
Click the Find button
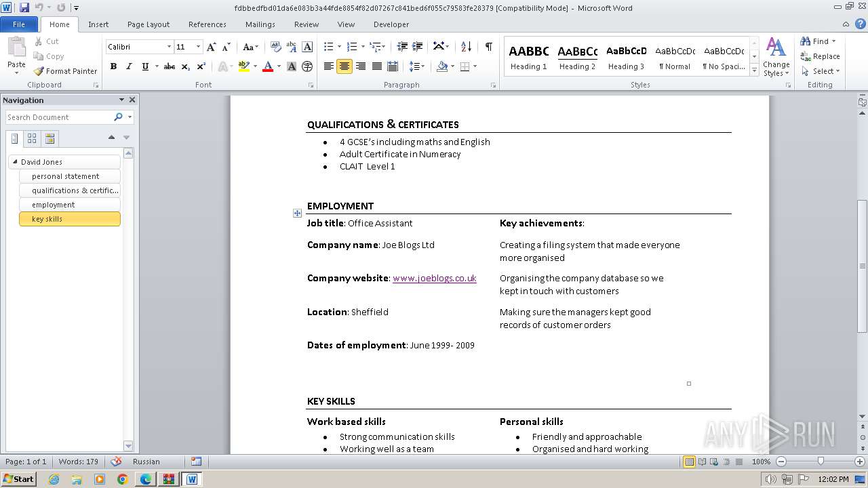point(818,41)
